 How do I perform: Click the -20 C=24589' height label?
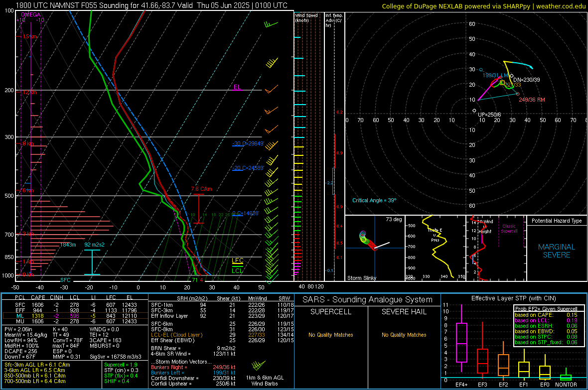pyautogui.click(x=248, y=168)
